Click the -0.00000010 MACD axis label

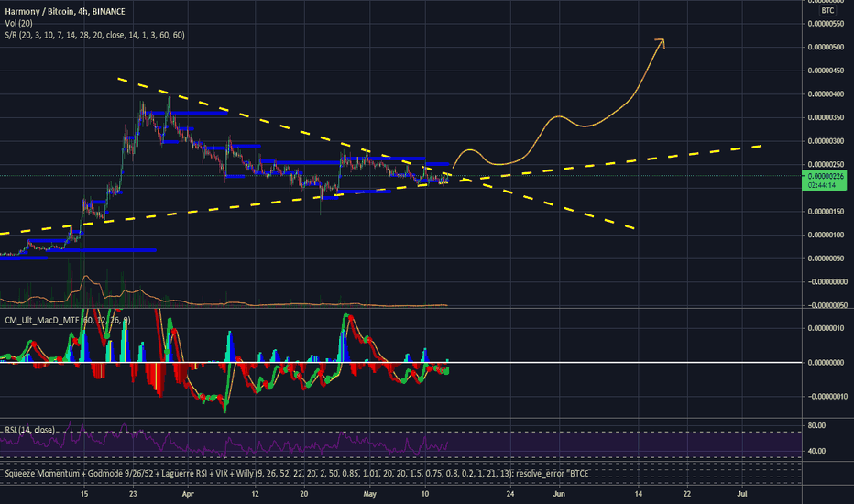point(826,396)
